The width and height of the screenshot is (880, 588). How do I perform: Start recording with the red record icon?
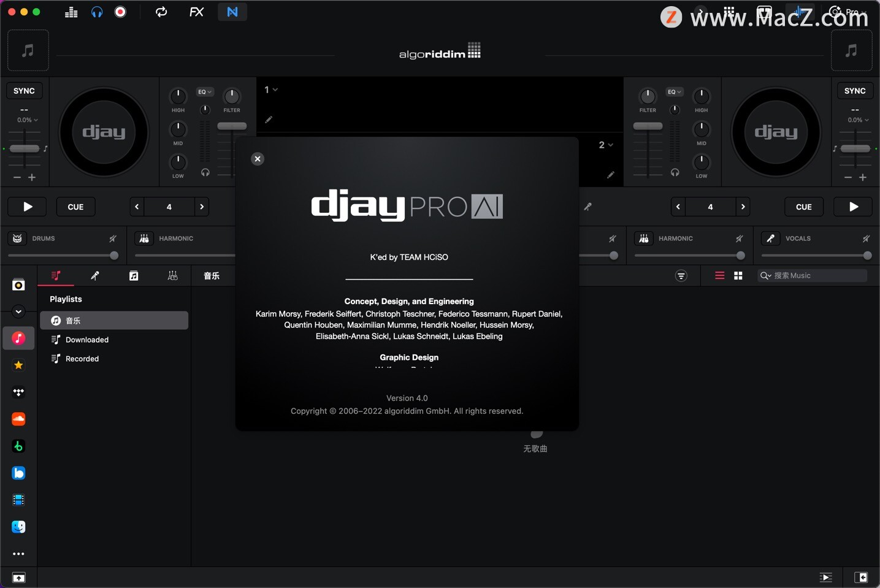121,12
